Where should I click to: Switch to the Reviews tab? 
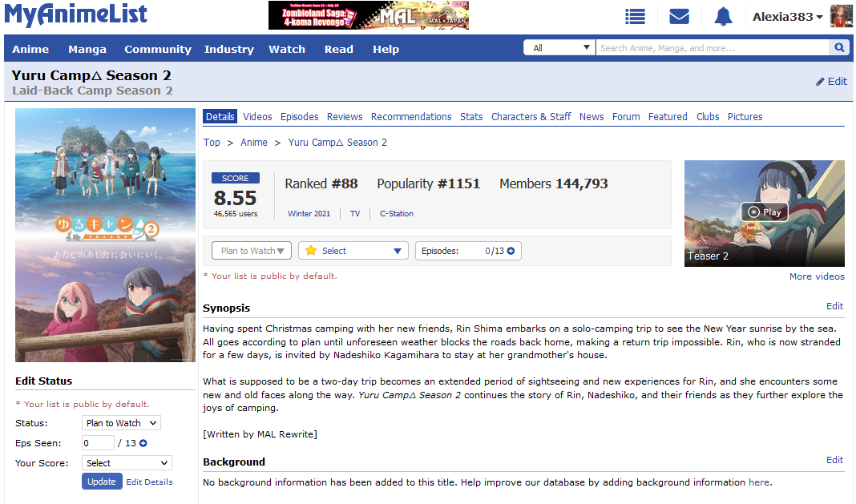point(345,116)
